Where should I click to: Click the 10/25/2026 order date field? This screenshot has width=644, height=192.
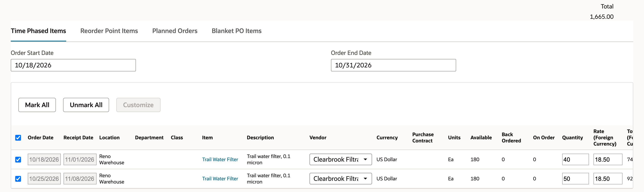(x=44, y=179)
